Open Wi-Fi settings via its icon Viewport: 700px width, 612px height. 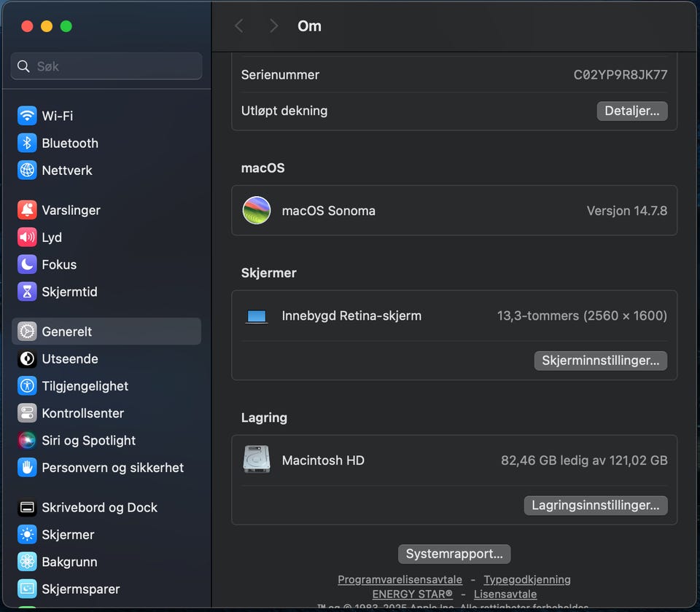(x=27, y=116)
